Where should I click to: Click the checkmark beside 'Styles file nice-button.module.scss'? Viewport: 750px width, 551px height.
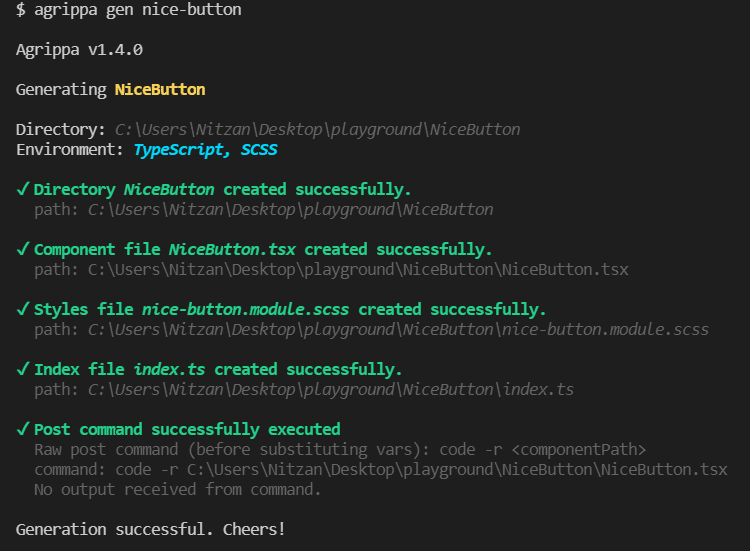coord(23,309)
